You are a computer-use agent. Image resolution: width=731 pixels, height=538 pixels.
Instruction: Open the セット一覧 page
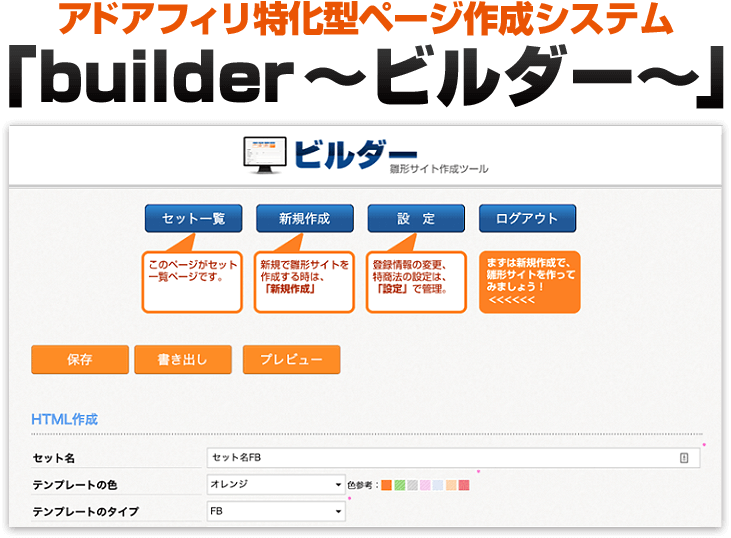coord(193,219)
